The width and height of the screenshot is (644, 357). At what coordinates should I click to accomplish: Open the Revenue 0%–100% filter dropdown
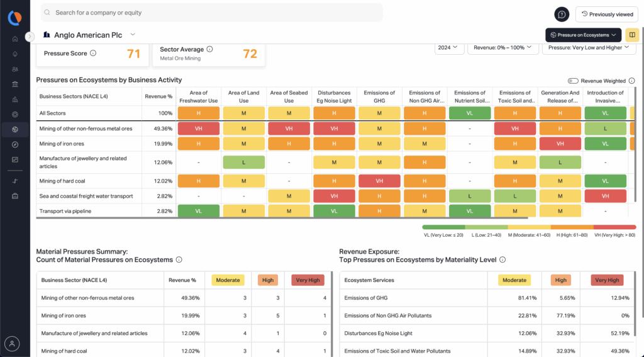click(x=502, y=47)
